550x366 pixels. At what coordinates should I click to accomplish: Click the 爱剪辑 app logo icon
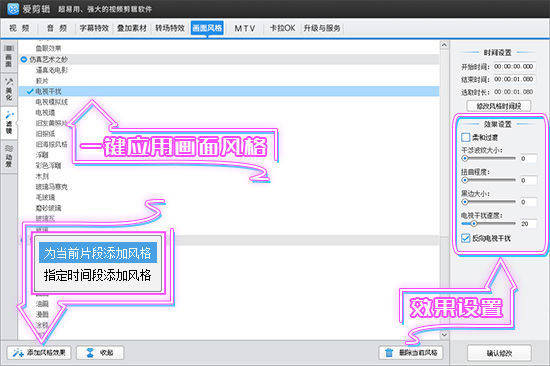click(13, 8)
